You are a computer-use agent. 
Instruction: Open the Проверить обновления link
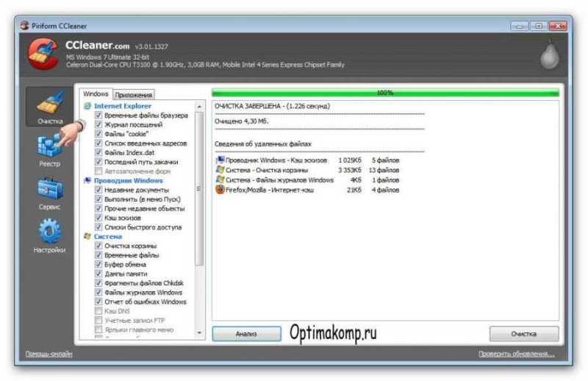(517, 354)
